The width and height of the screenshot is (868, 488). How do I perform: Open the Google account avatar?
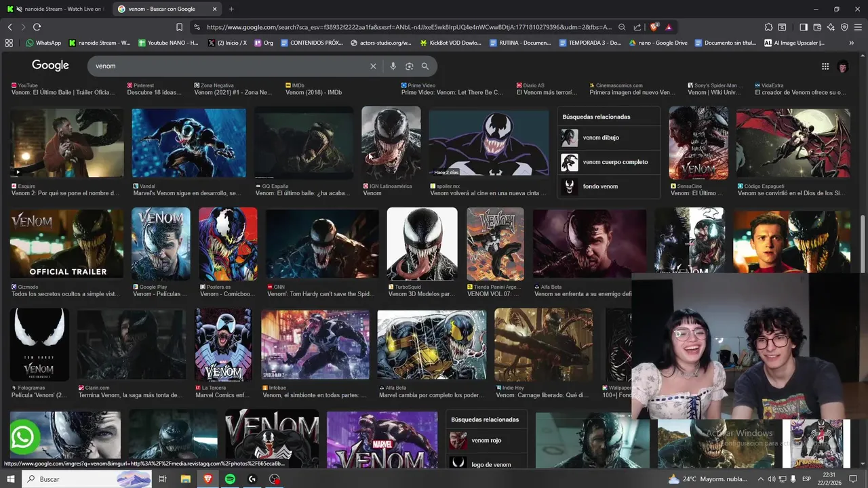[843, 66]
